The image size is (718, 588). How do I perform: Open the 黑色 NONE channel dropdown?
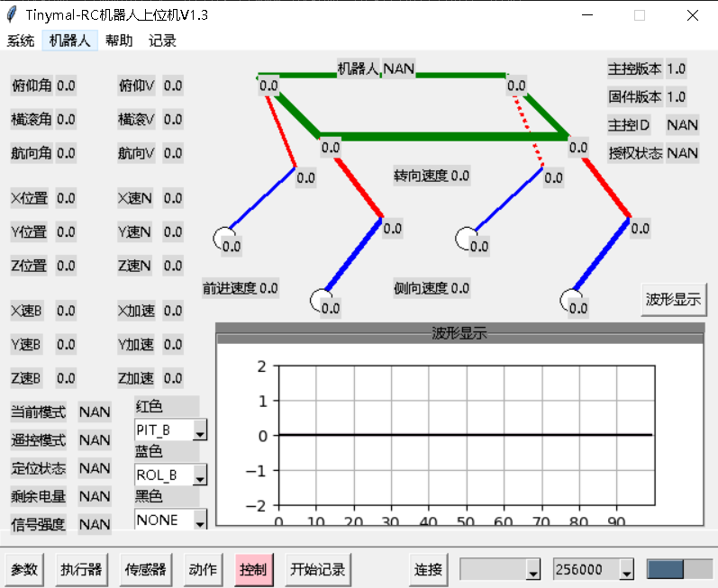[x=200, y=520]
